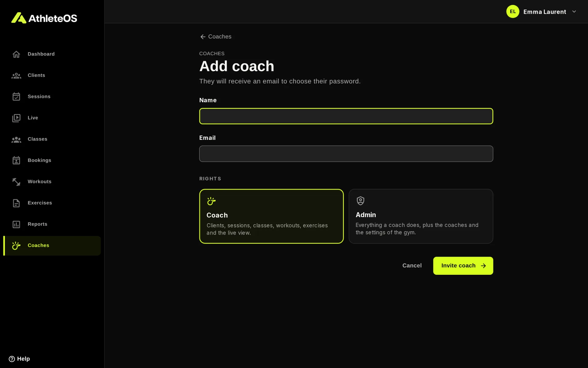Click the AthleteOS logo
Image resolution: width=588 pixels, height=368 pixels.
point(44,18)
